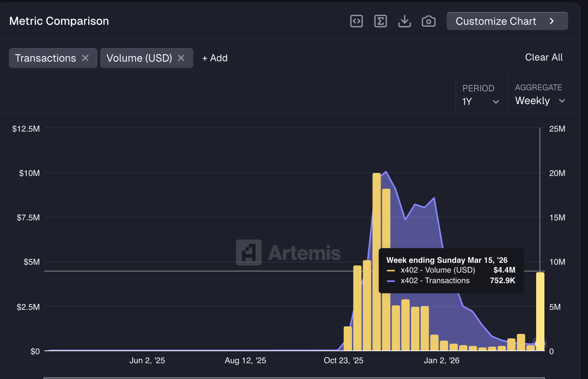Select the Transactions metric chip label
The height and width of the screenshot is (379, 588).
click(45, 58)
